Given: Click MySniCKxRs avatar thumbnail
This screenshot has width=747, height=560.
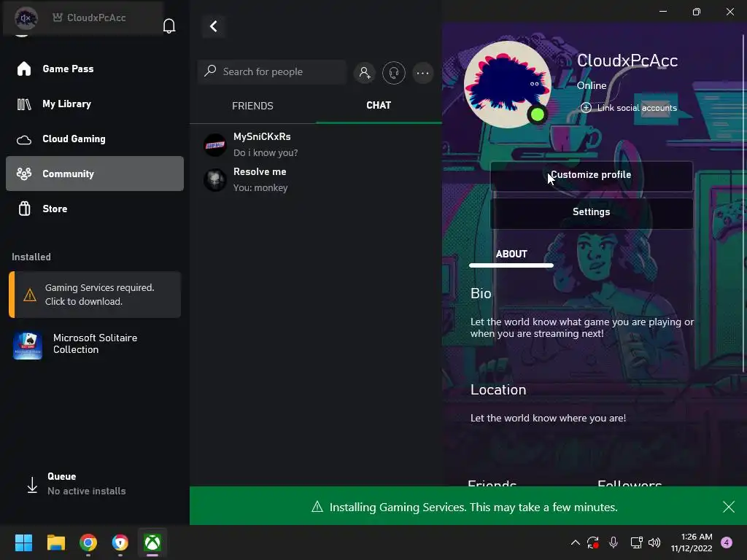Looking at the screenshot, I should point(215,145).
